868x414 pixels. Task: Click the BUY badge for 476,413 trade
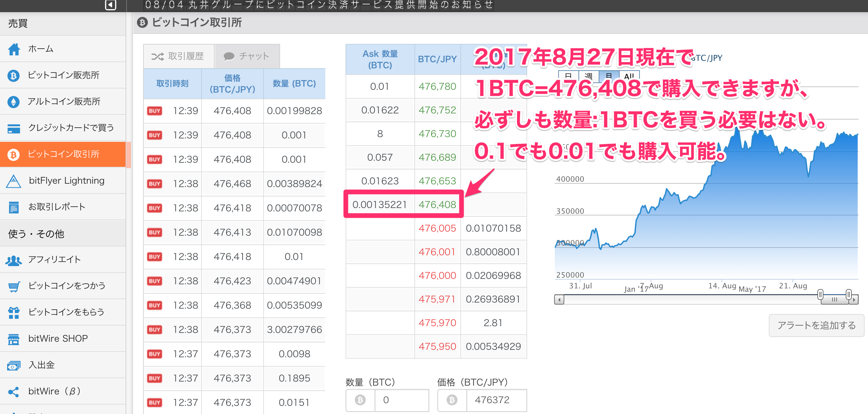(155, 232)
